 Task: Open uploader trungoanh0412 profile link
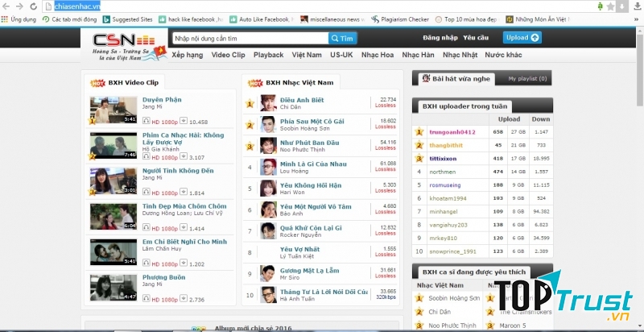[452, 132]
